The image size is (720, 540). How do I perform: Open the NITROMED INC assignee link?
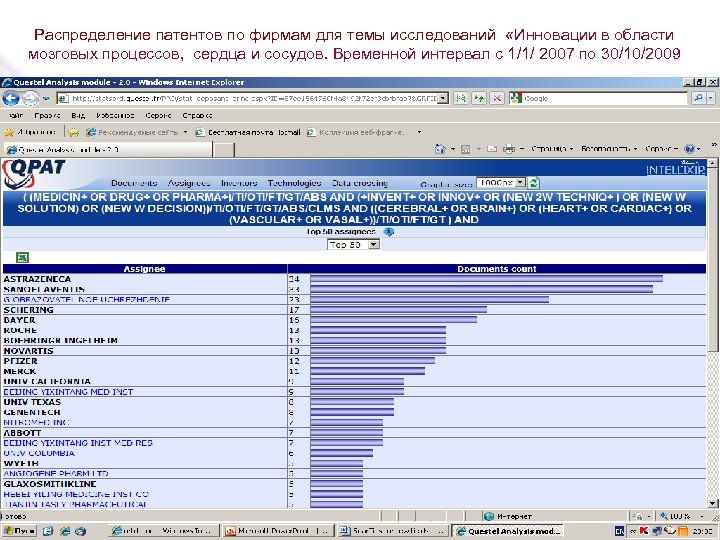(x=36, y=422)
